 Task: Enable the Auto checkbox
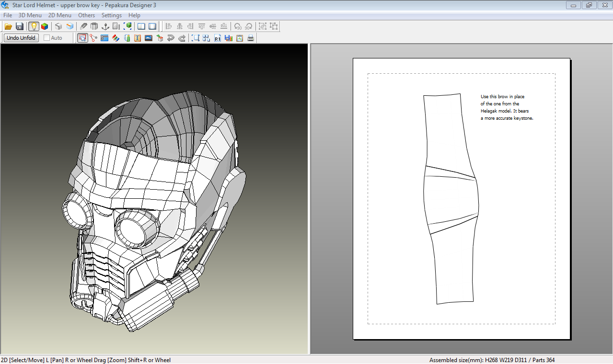click(x=46, y=38)
